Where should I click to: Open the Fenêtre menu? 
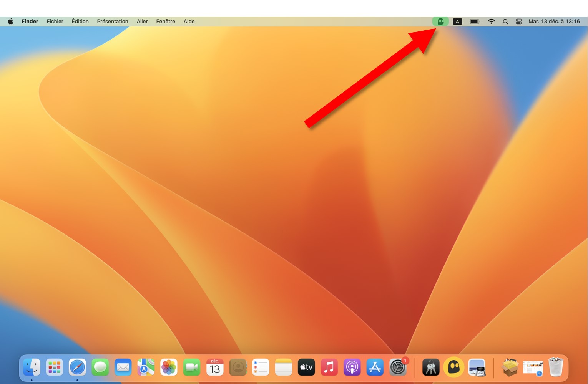[166, 22]
